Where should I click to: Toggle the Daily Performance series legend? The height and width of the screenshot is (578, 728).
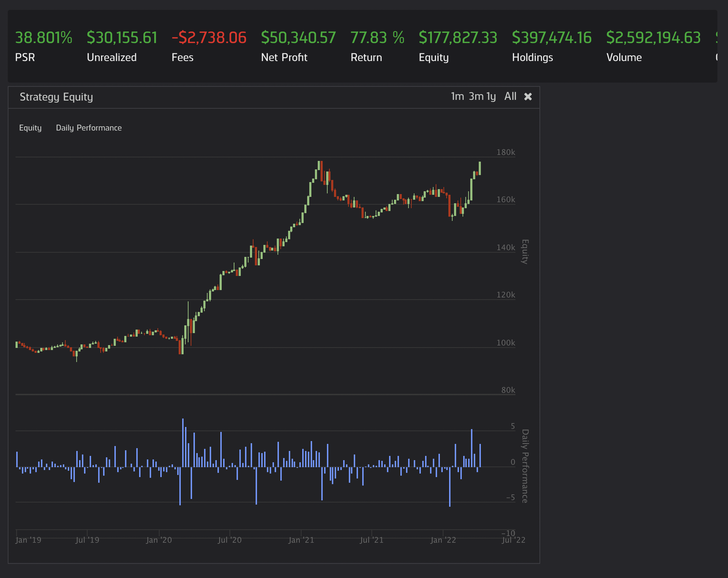pyautogui.click(x=89, y=128)
